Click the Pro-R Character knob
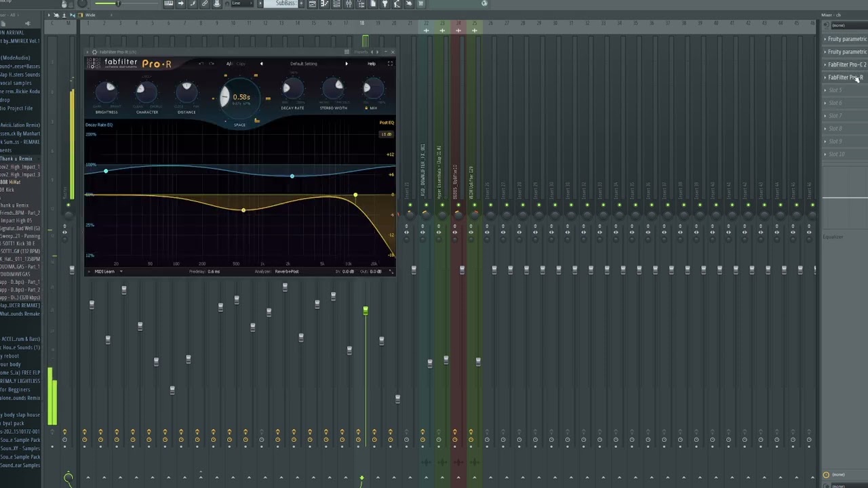 tap(146, 91)
